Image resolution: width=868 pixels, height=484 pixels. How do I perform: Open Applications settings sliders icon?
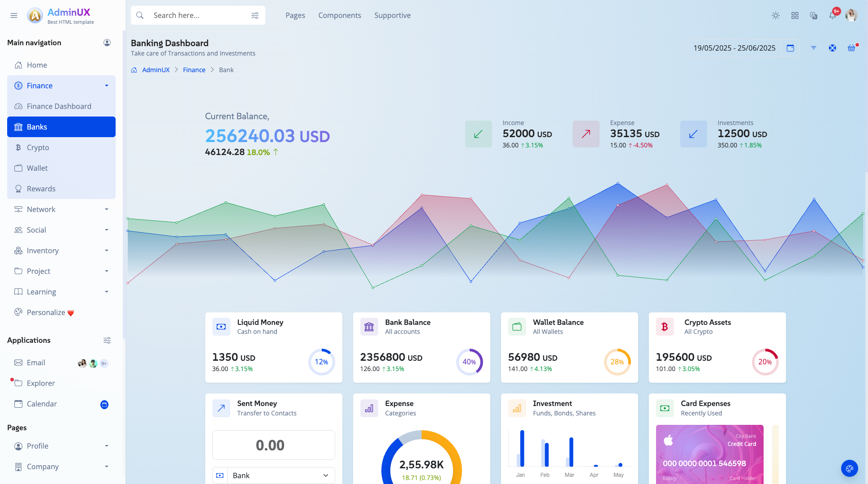click(x=107, y=340)
